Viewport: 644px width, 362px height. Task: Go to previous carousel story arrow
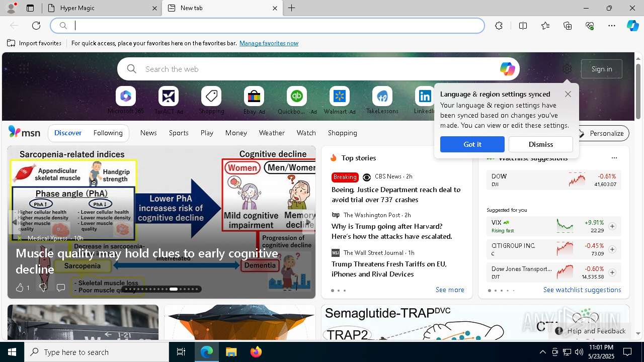coord(15,222)
